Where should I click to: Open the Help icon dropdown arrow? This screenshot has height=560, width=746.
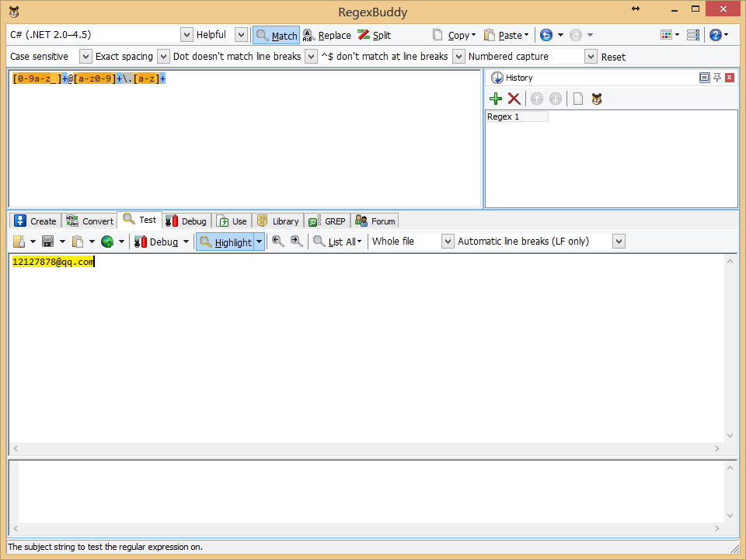(726, 35)
